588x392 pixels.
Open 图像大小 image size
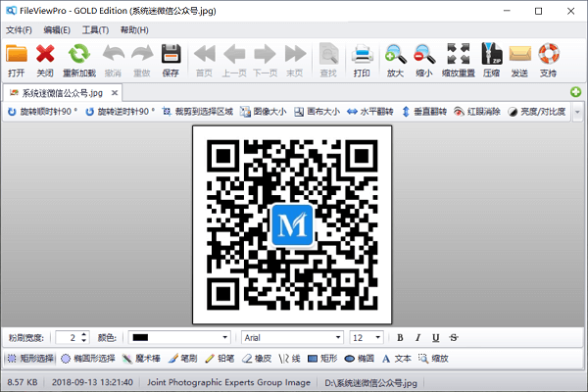264,112
